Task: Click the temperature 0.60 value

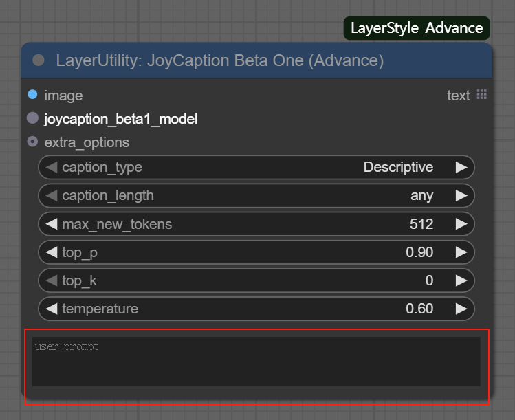Action: pyautogui.click(x=419, y=309)
